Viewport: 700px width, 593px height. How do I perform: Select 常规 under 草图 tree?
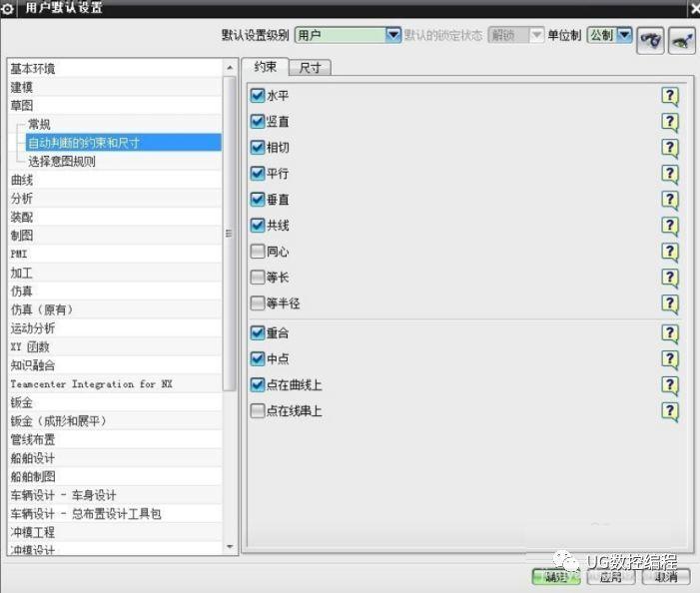click(39, 124)
